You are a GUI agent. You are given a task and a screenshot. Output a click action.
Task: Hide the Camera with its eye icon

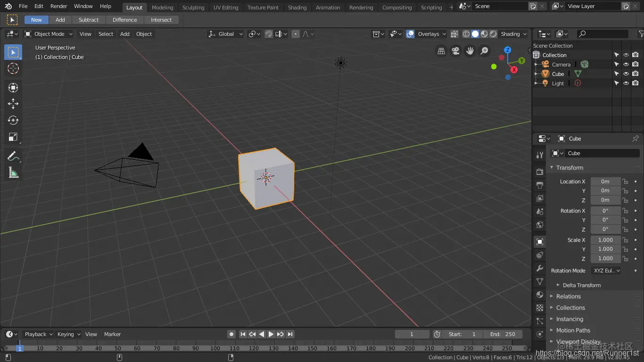point(626,65)
